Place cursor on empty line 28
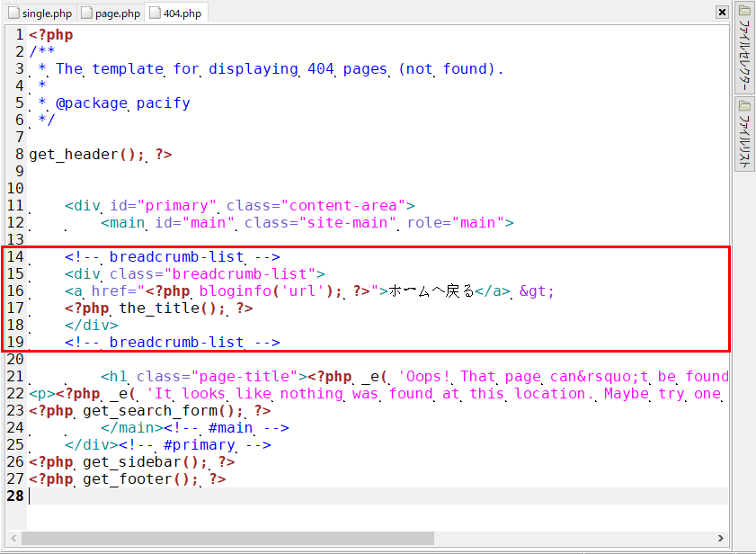Viewport: 756px width, 554px height. 378,496
